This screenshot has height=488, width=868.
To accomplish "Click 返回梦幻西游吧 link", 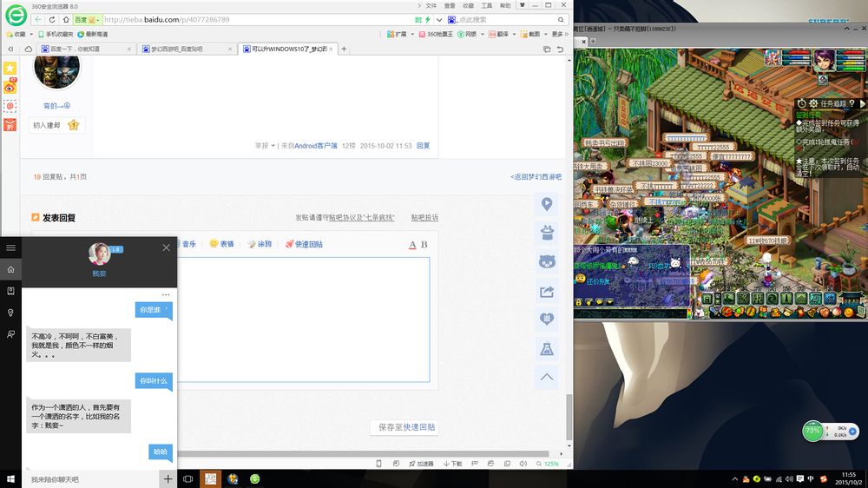I will [x=536, y=176].
